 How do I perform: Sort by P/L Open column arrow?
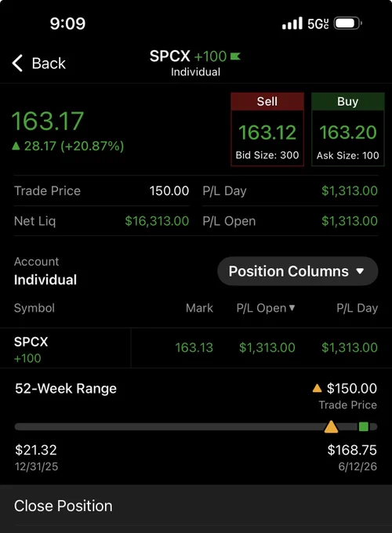[x=292, y=308]
